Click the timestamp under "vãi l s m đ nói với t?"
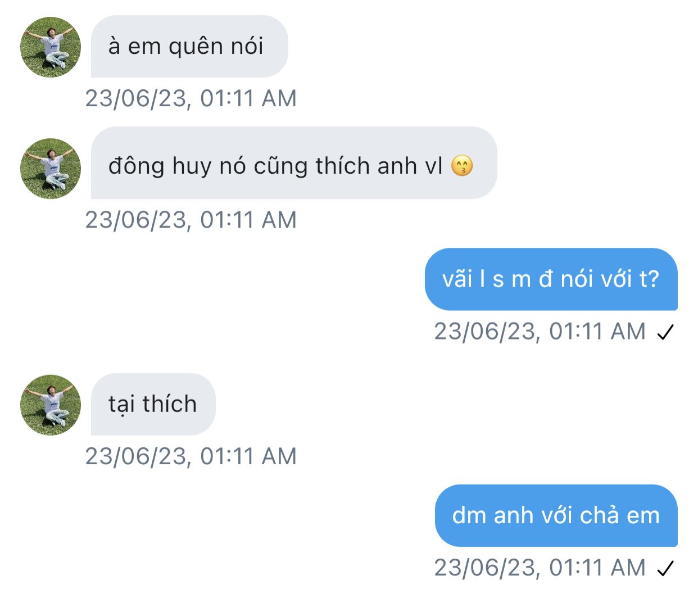 click(540, 332)
